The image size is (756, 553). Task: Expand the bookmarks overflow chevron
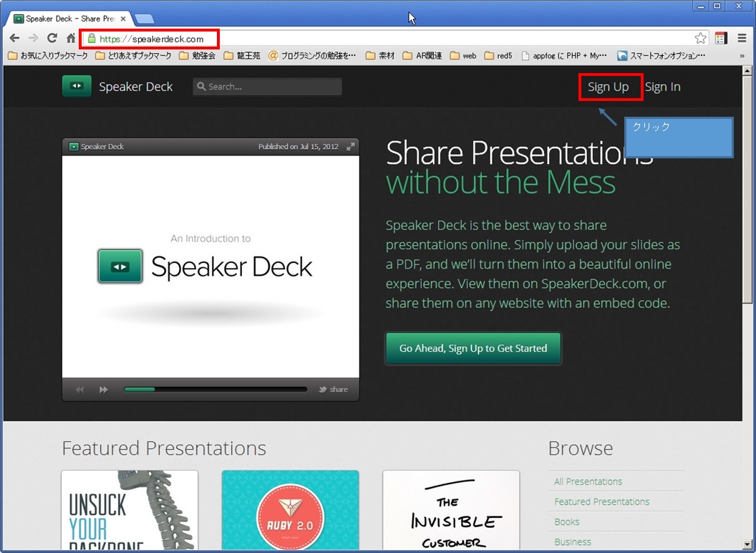(x=742, y=55)
